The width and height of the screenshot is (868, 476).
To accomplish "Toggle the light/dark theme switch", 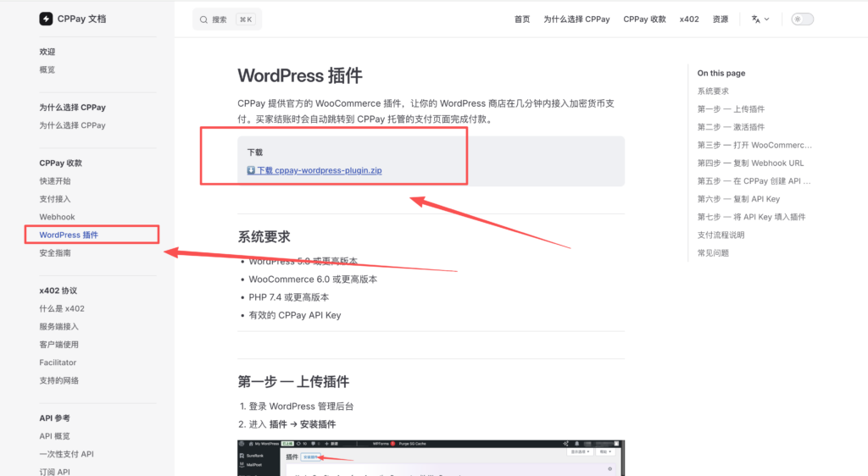I will pyautogui.click(x=802, y=19).
